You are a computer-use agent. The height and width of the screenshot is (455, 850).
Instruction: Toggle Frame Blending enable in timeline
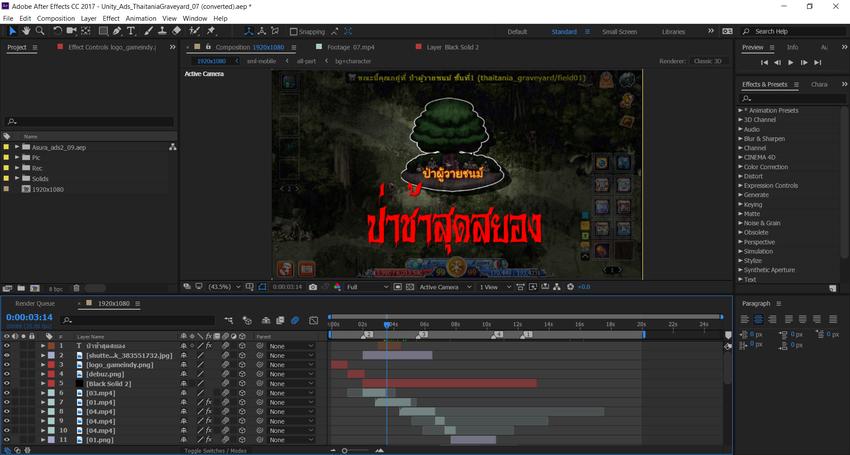click(x=280, y=321)
